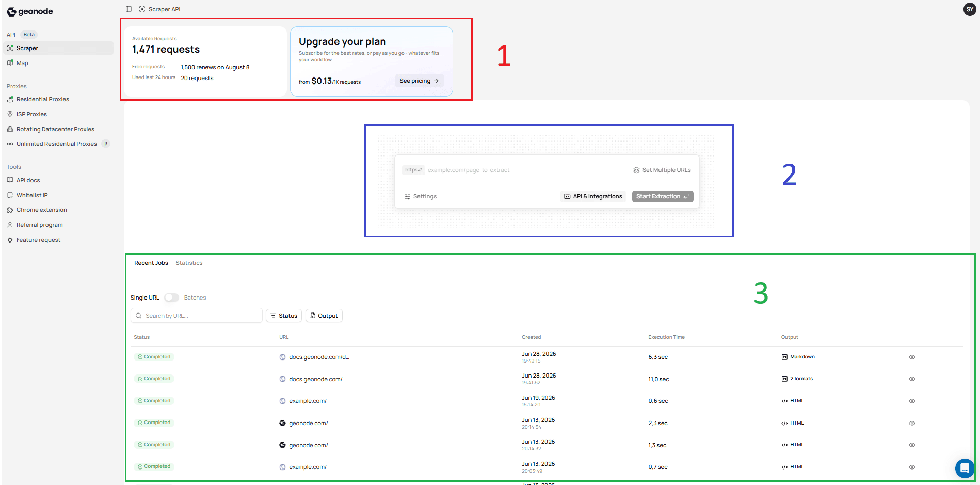
Task: Click the HTML code icon for Jun 19 job
Action: coord(784,401)
